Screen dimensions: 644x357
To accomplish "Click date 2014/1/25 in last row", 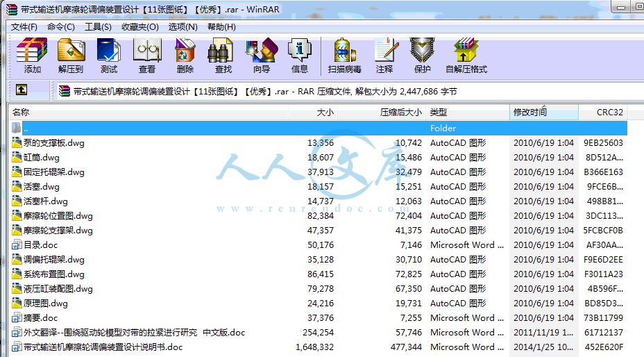I will [x=543, y=347].
